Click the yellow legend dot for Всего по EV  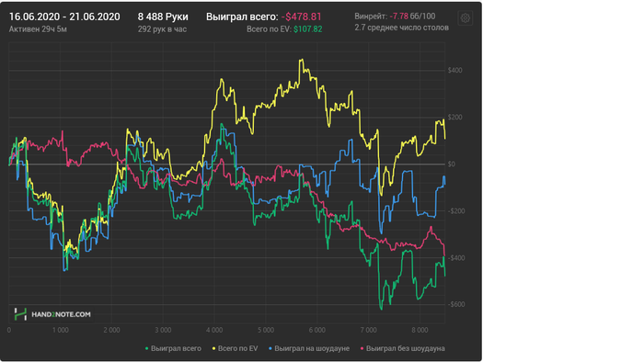click(x=213, y=348)
